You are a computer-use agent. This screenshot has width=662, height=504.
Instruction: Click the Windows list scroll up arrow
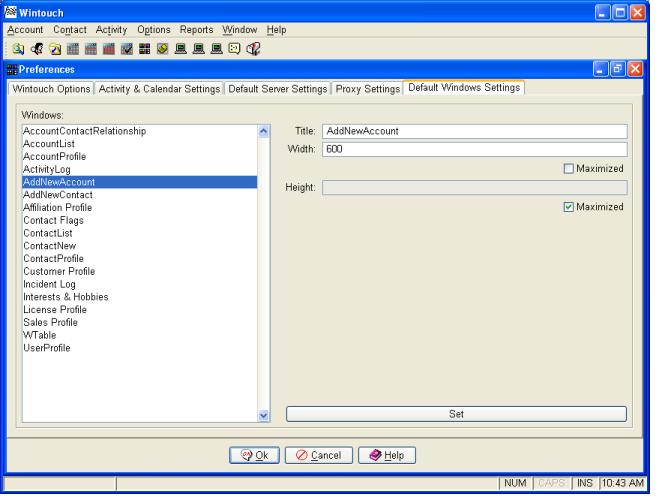[x=263, y=131]
